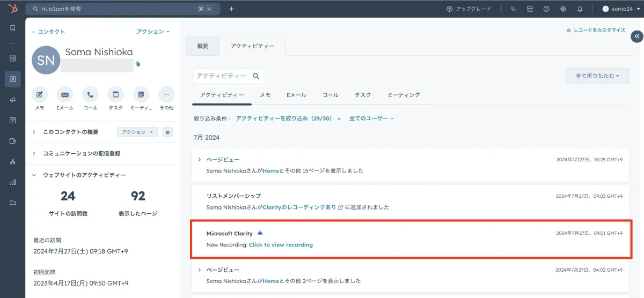Viewport: 644px width, 298px height.
Task: Open the アクション dropdown in contact overview section
Action: [x=137, y=132]
